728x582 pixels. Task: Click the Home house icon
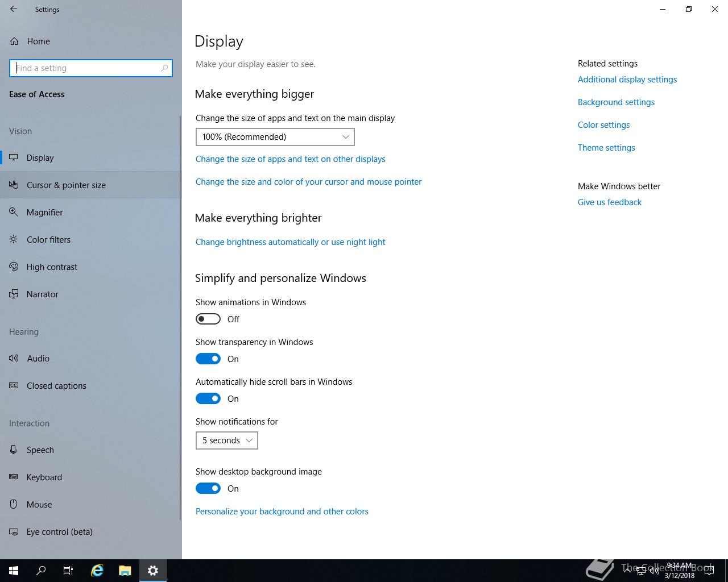14,41
